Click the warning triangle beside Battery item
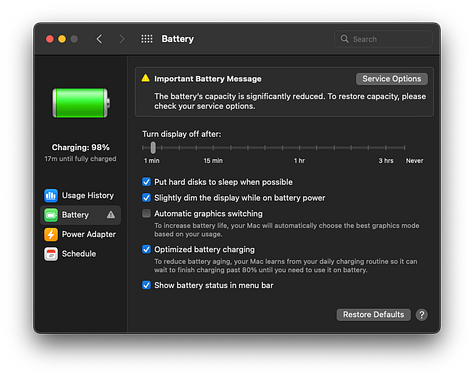 pos(111,215)
